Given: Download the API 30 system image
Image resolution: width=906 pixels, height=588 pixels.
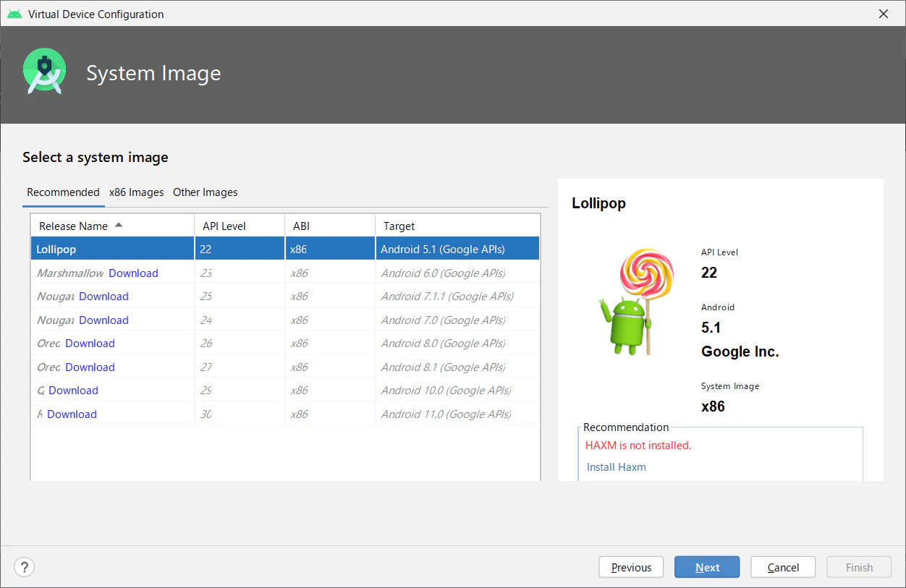Looking at the screenshot, I should tap(72, 414).
